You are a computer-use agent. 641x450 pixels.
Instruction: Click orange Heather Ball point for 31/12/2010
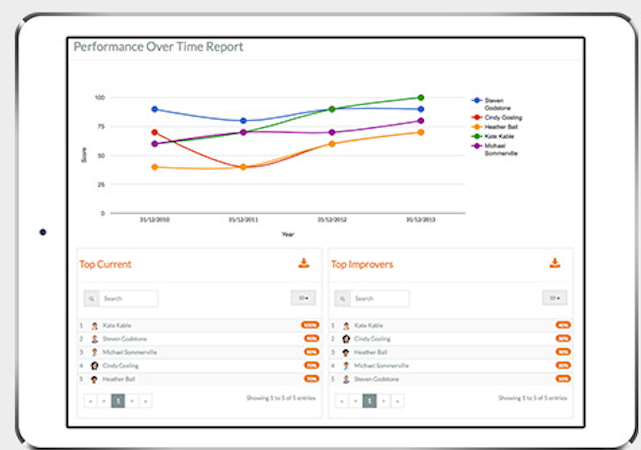[x=155, y=167]
